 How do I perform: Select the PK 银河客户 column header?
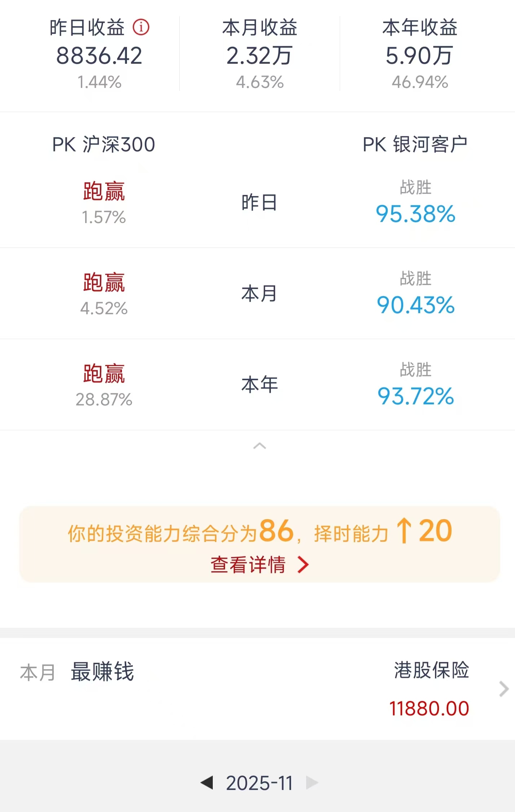point(415,145)
